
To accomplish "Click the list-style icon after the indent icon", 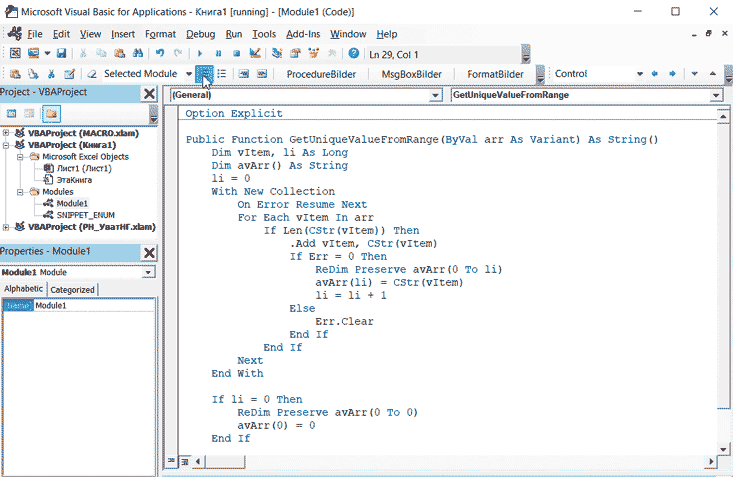I will (222, 74).
